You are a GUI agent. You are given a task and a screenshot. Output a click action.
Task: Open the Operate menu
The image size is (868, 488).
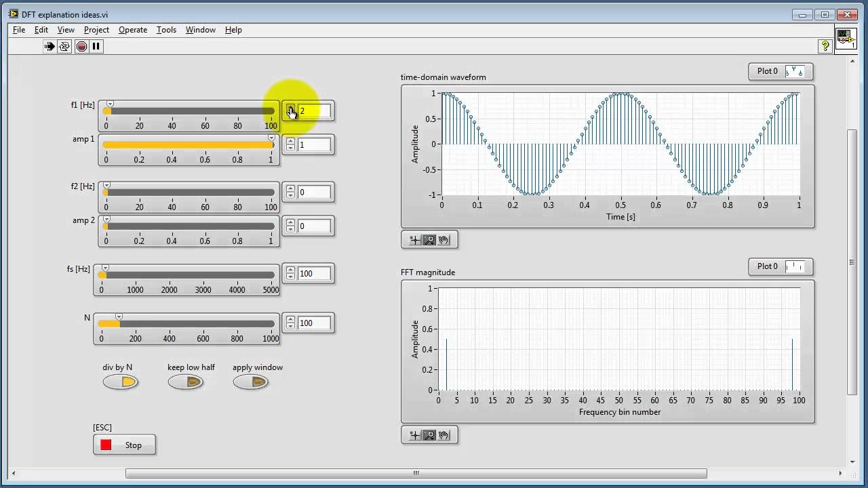click(x=133, y=30)
